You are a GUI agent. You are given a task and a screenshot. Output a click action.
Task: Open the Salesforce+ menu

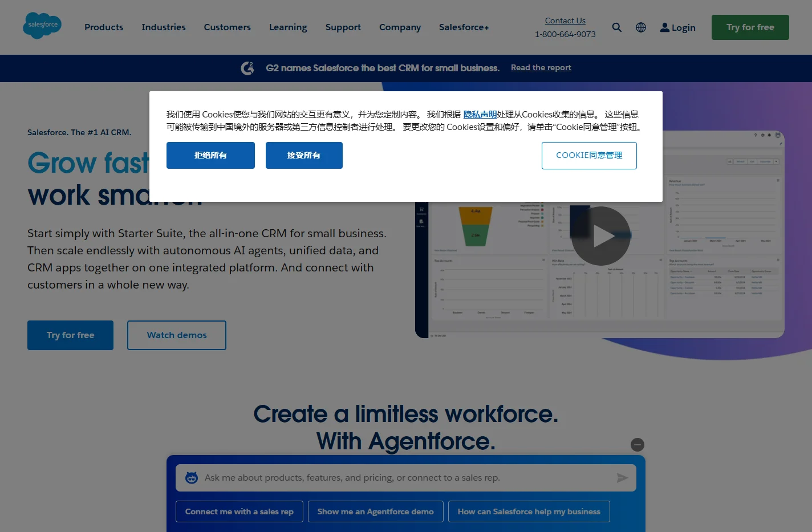point(464,27)
